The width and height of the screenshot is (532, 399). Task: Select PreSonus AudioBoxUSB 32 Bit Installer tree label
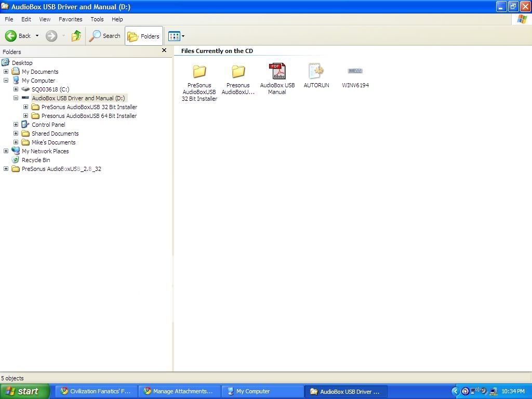(x=89, y=107)
